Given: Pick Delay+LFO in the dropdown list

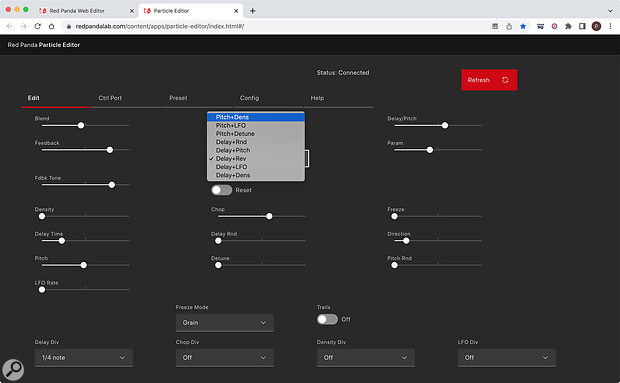Looking at the screenshot, I should click(256, 167).
